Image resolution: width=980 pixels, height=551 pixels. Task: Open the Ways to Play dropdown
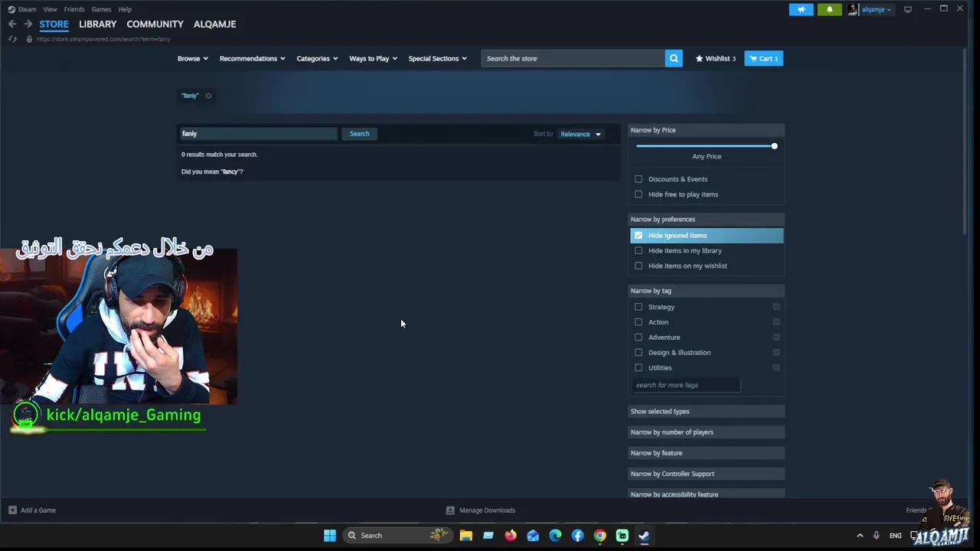pyautogui.click(x=373, y=58)
